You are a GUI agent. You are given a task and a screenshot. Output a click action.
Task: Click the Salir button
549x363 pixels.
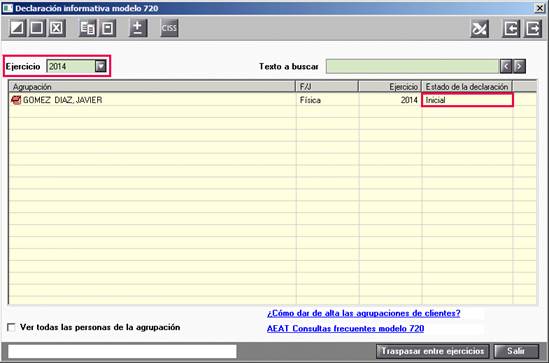pyautogui.click(x=516, y=351)
